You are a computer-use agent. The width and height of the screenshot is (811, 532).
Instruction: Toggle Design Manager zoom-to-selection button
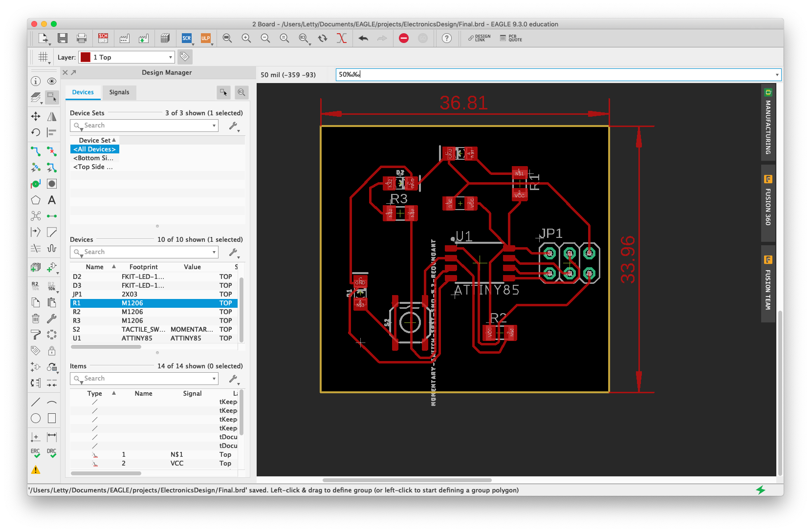click(241, 92)
